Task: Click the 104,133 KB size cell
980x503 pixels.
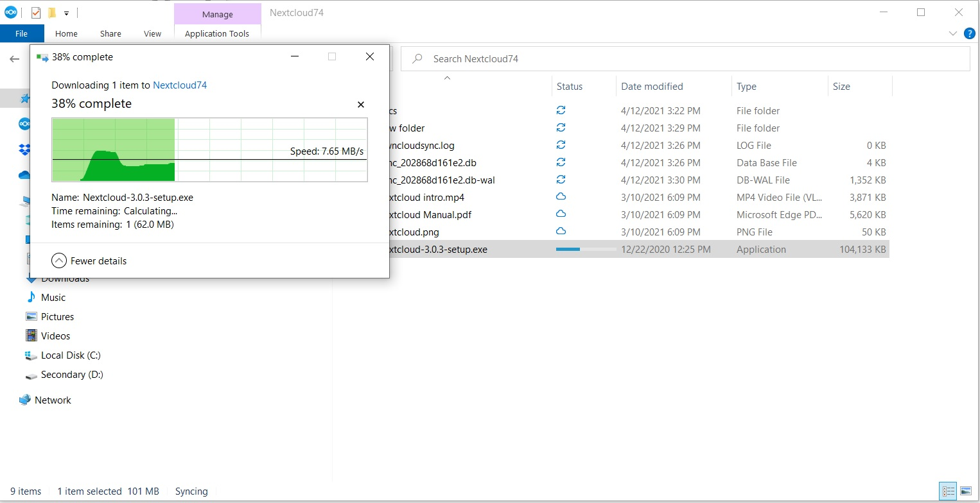Action: 862,249
